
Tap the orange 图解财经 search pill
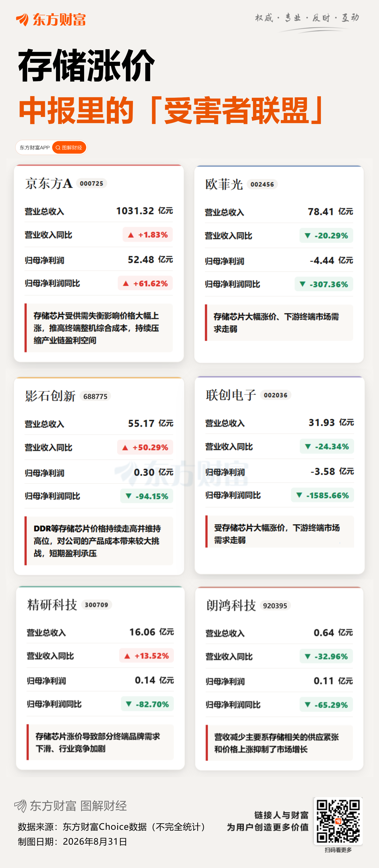(x=69, y=148)
